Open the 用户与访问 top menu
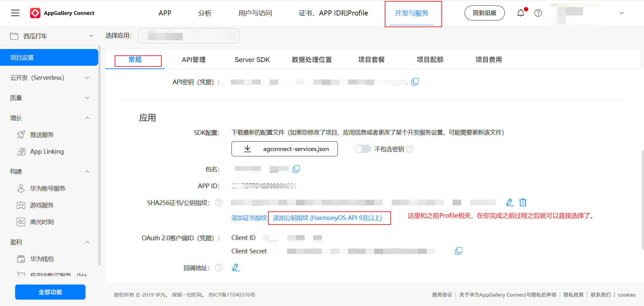 [x=255, y=13]
